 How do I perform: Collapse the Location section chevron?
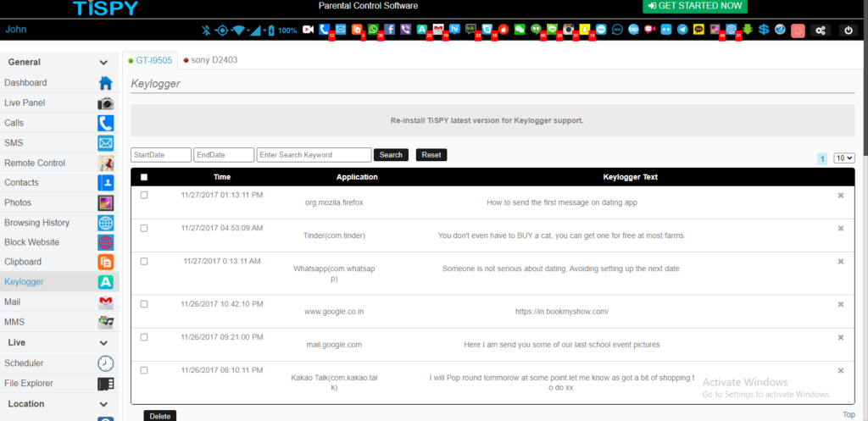point(103,404)
